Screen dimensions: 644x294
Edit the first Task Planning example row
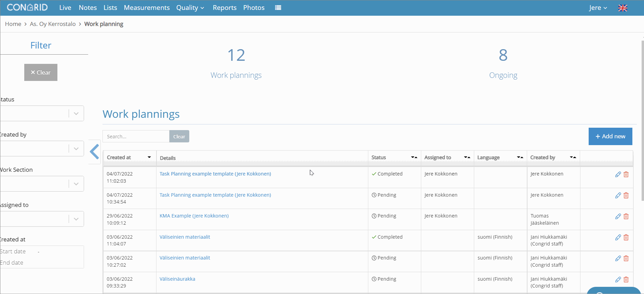618,174
